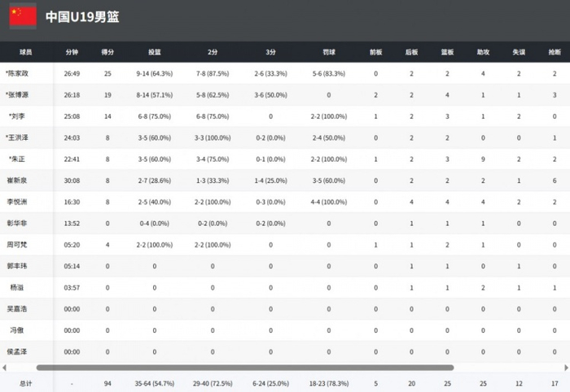Click the horizontal scrollbar right arrow

(565, 368)
